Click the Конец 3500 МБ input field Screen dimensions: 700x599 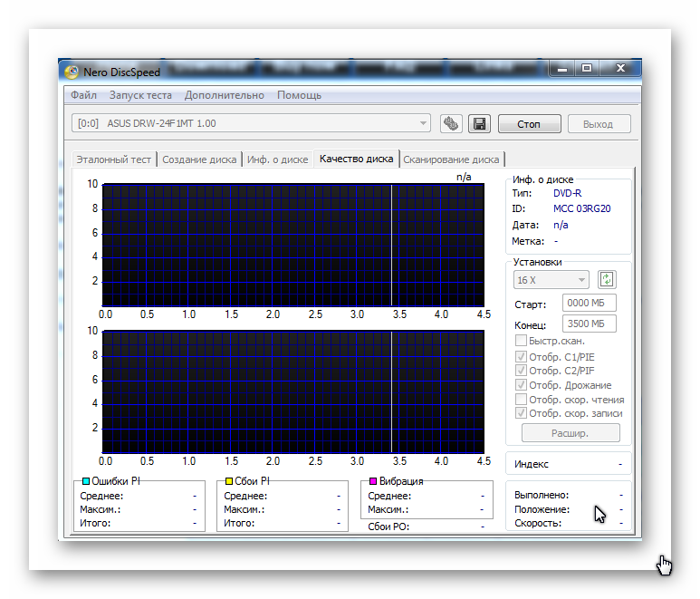(589, 324)
